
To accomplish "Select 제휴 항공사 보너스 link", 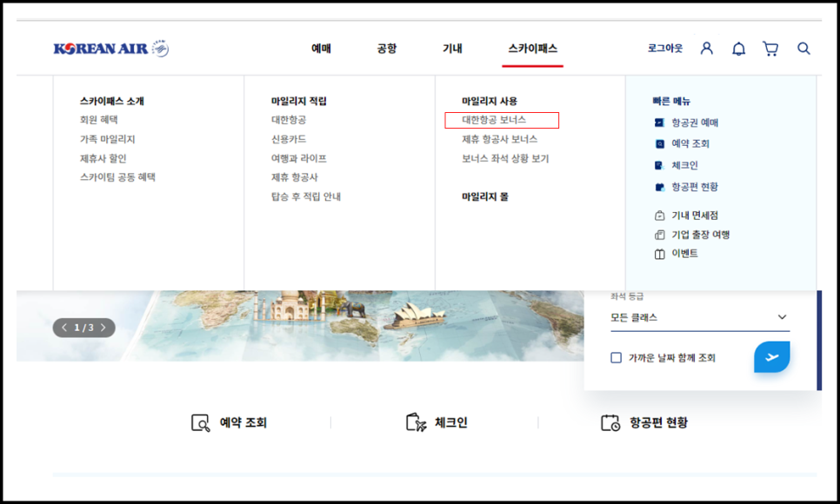I will pos(500,139).
